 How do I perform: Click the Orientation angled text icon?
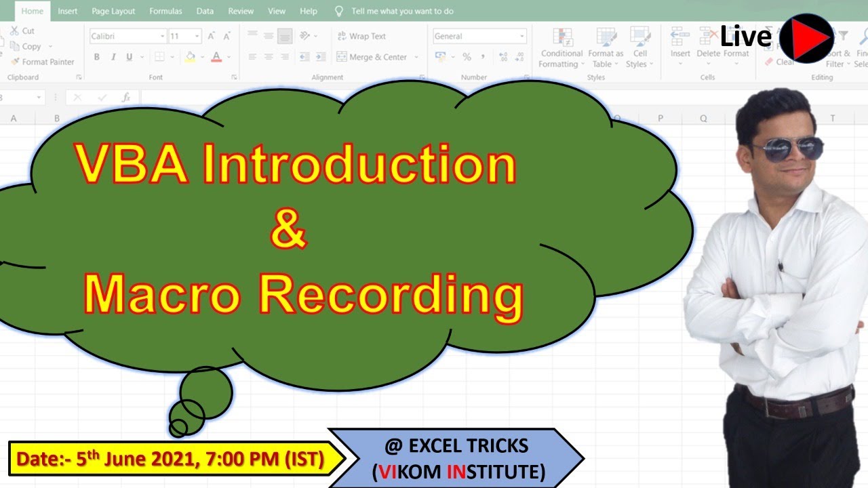click(x=304, y=36)
